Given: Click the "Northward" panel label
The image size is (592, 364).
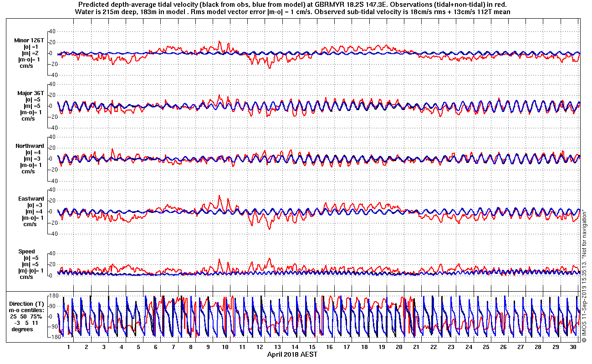Looking at the screenshot, I should tap(30, 146).
